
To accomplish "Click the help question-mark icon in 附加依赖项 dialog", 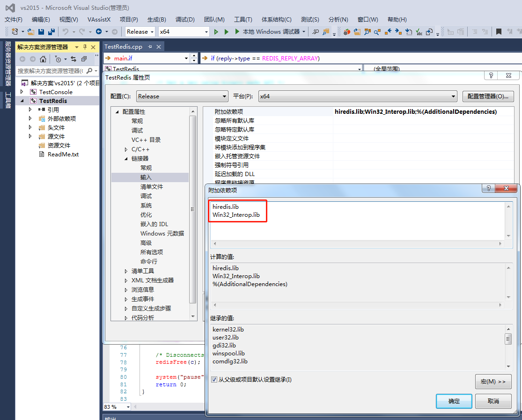I will [488, 188].
